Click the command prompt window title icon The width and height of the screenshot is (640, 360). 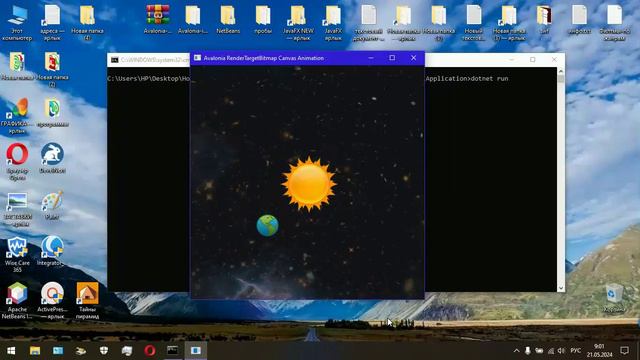click(x=115, y=60)
